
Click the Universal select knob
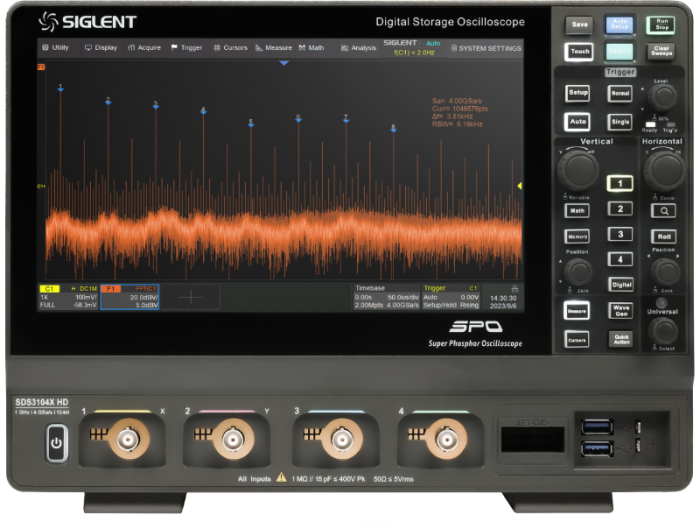pos(663,330)
